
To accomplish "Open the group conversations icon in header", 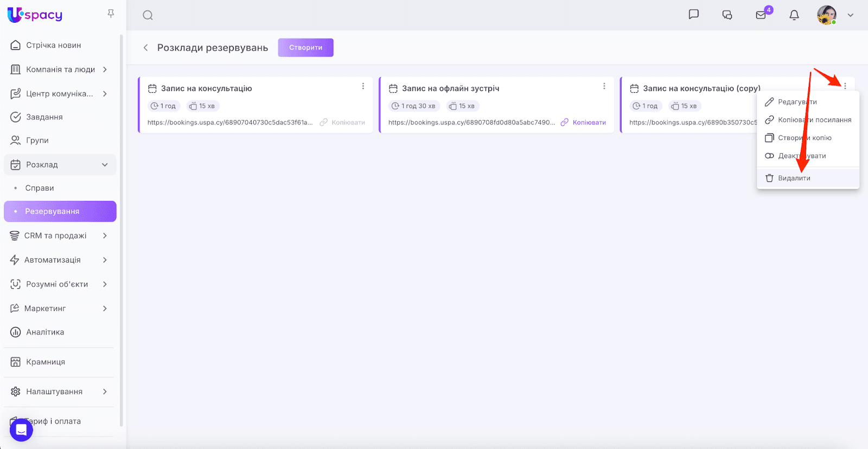I will tap(727, 15).
